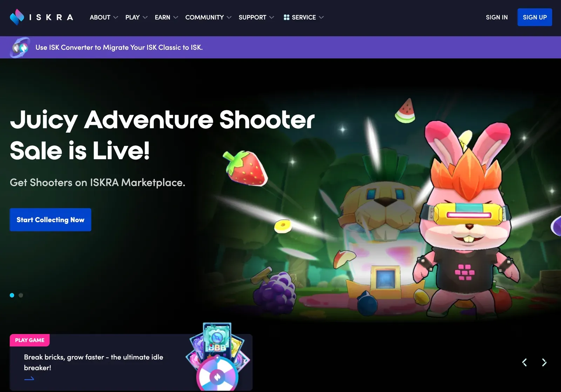561x392 pixels.
Task: Open the ISK Converter icon in the banner
Action: tap(20, 47)
